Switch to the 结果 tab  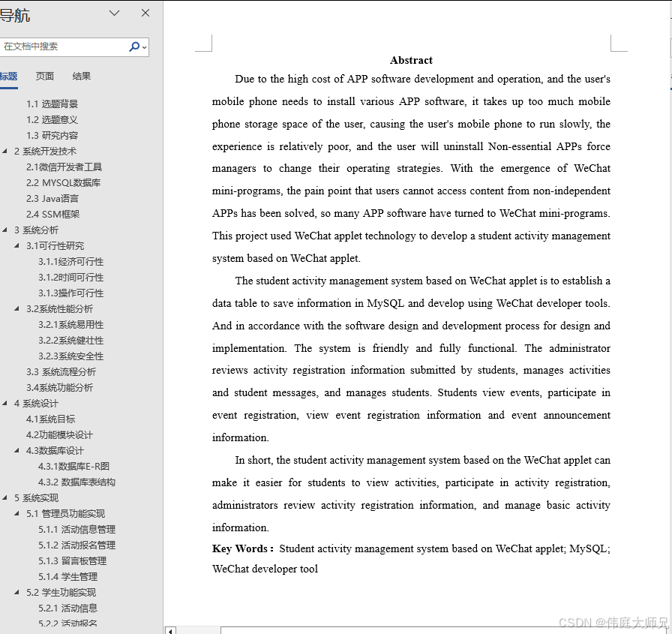point(82,77)
